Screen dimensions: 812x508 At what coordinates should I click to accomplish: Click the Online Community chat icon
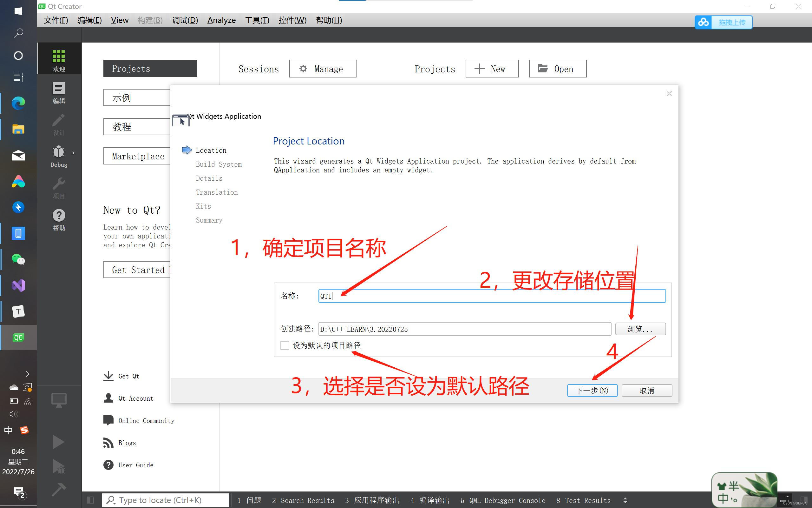108,420
